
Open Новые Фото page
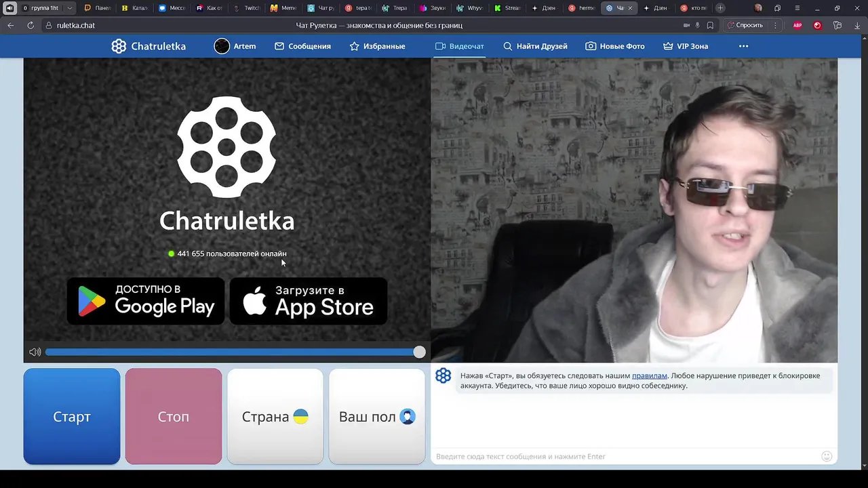tap(615, 46)
